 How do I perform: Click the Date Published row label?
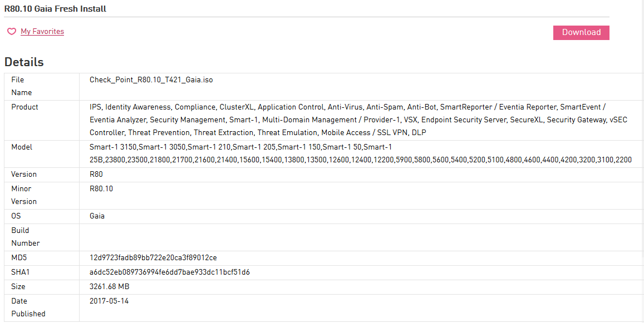(x=28, y=307)
